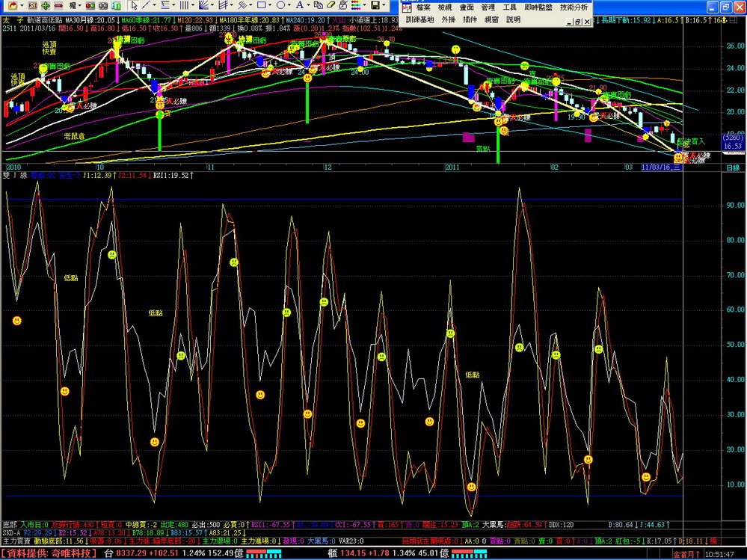Open the 檔案 menu
This screenshot has height=560, width=747.
pos(423,7)
